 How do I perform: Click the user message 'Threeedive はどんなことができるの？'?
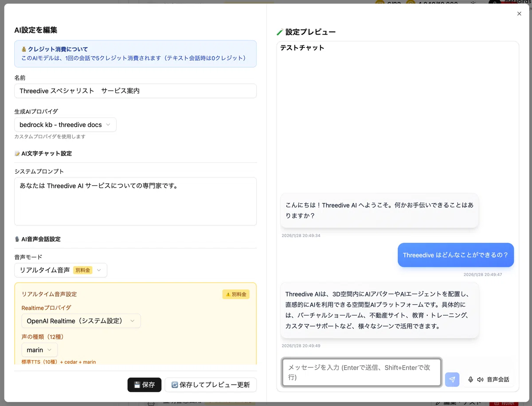tap(456, 255)
